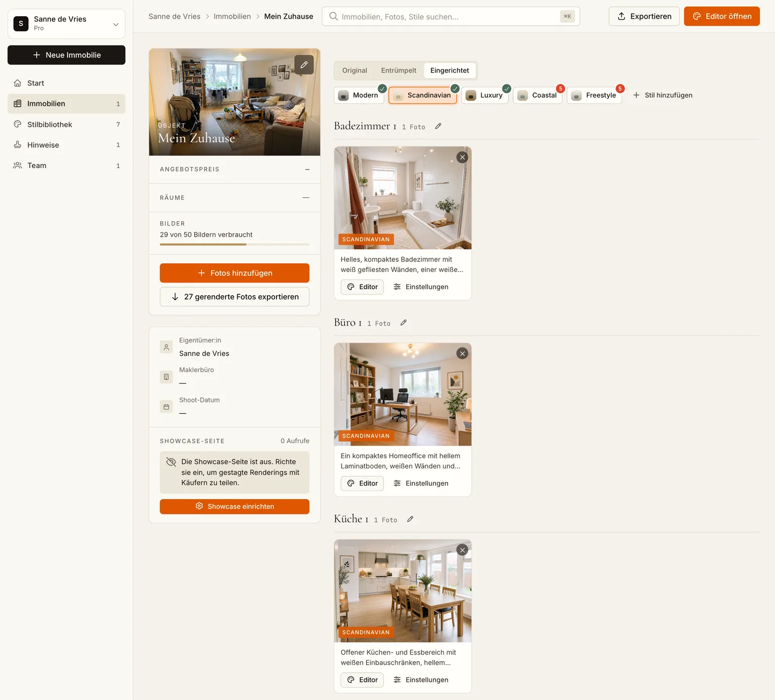Click the pencil icon next to Küche 1
The width and height of the screenshot is (775, 700).
pos(410,519)
